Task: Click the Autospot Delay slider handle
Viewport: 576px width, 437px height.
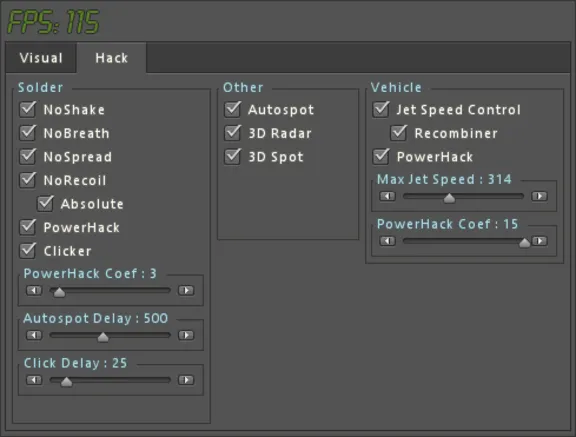Action: click(x=103, y=337)
